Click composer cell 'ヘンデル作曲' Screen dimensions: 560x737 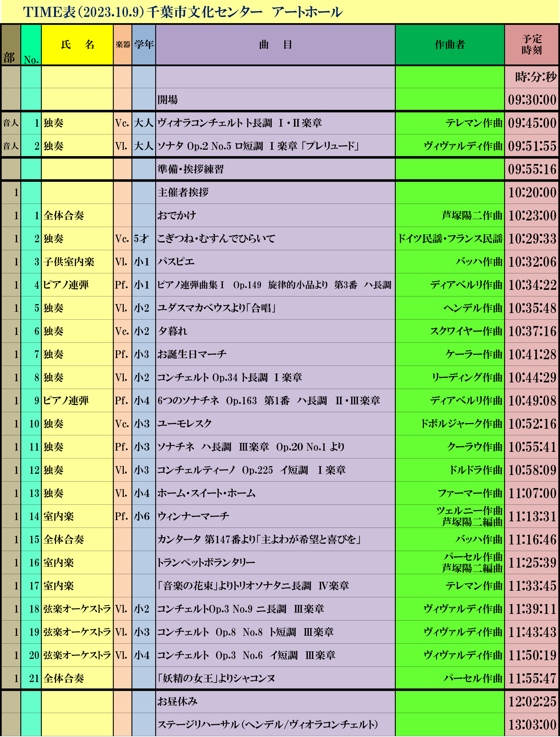click(450, 308)
